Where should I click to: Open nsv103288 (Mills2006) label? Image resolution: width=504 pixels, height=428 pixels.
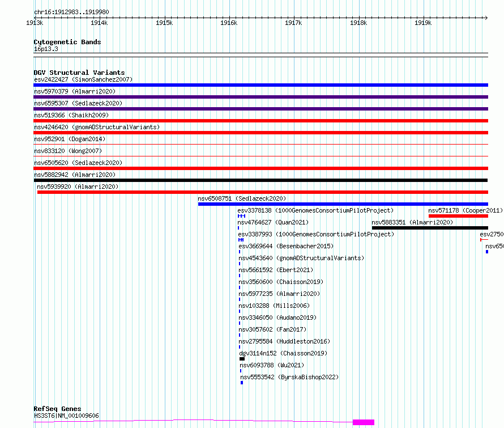274,306
